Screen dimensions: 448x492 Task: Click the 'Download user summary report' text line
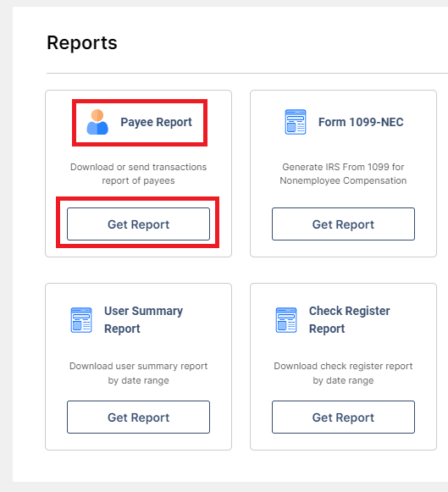pyautogui.click(x=138, y=366)
